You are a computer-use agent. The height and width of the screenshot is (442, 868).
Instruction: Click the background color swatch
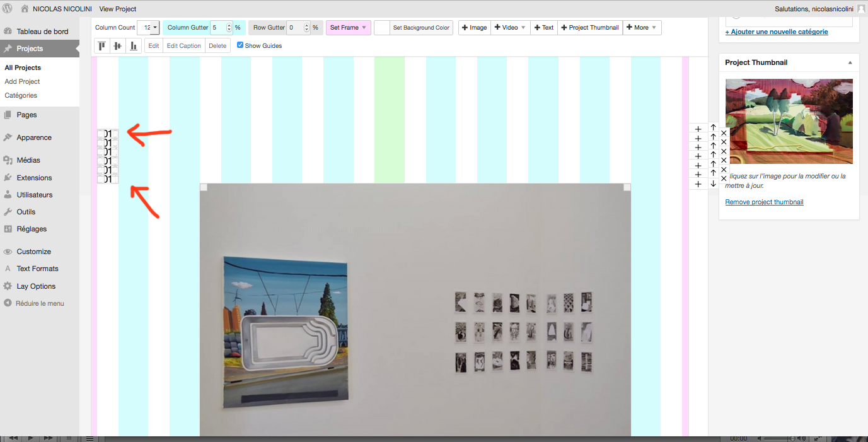382,28
